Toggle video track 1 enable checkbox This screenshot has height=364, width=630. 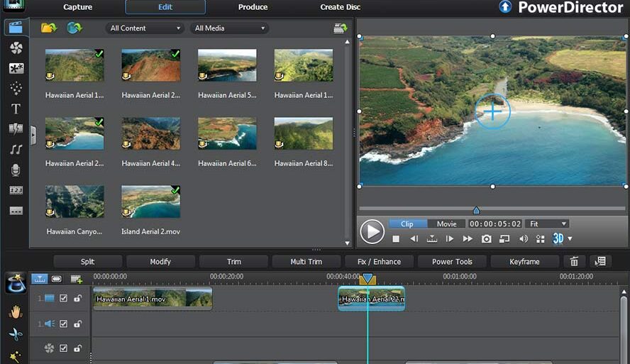(x=64, y=299)
